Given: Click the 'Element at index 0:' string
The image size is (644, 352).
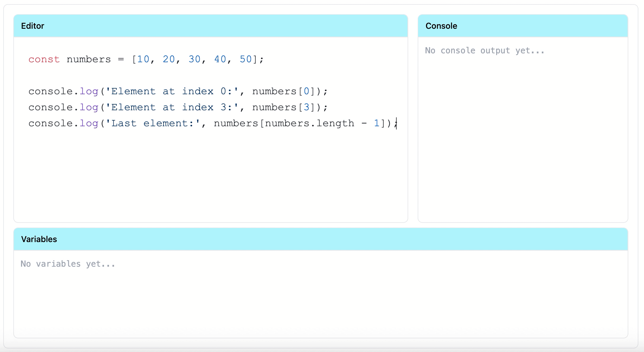Looking at the screenshot, I should pos(172,91).
